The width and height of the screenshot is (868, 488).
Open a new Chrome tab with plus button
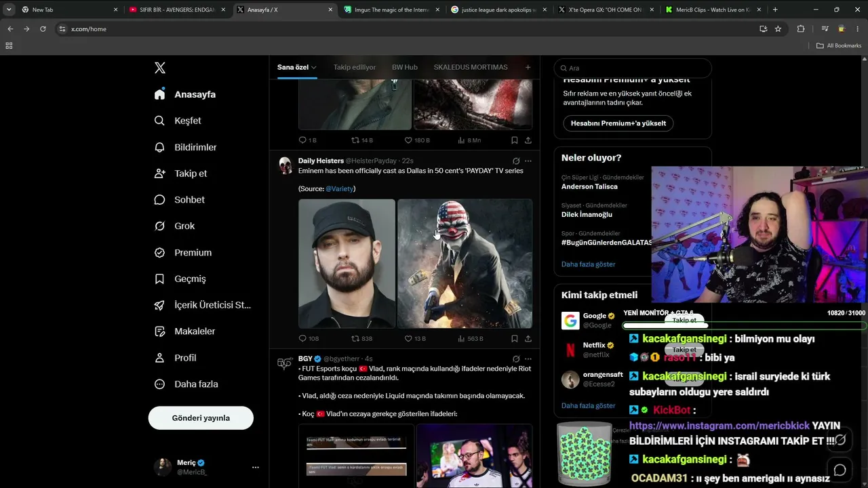click(775, 9)
